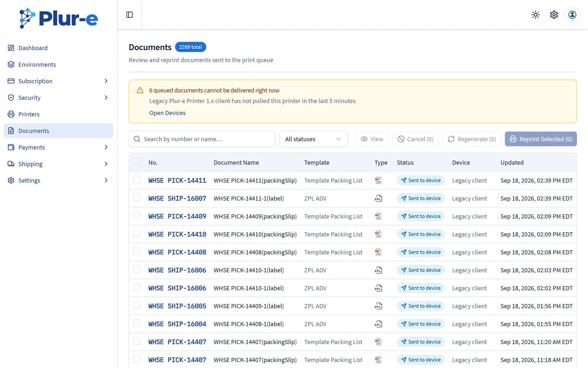This screenshot has width=588, height=368.
Task: Click the Reprint Selected (0) button
Action: coord(541,139)
